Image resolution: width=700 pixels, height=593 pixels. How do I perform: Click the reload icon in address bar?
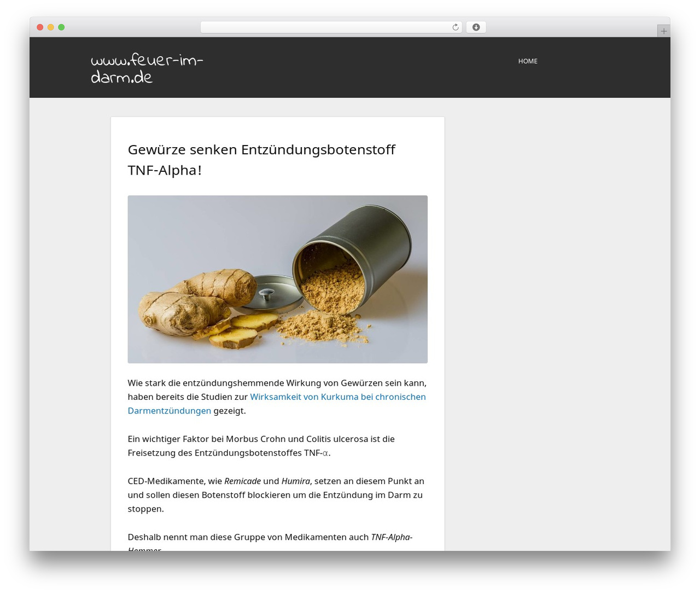(x=456, y=27)
